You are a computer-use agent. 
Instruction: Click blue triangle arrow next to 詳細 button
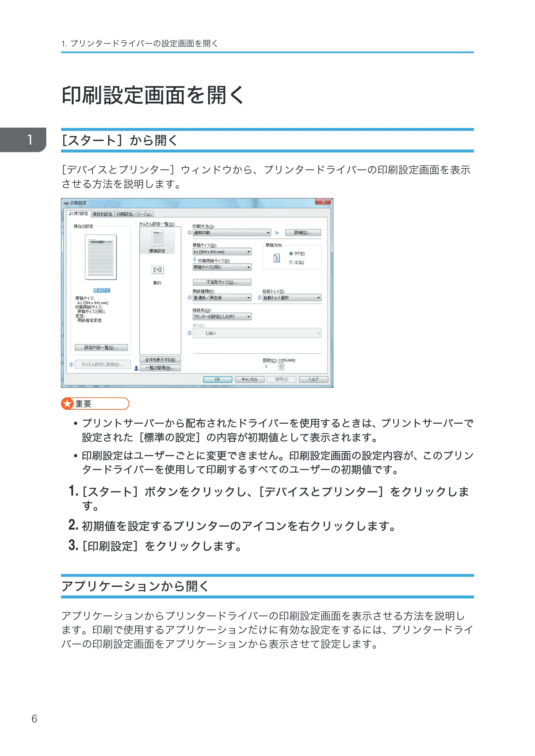pyautogui.click(x=277, y=233)
